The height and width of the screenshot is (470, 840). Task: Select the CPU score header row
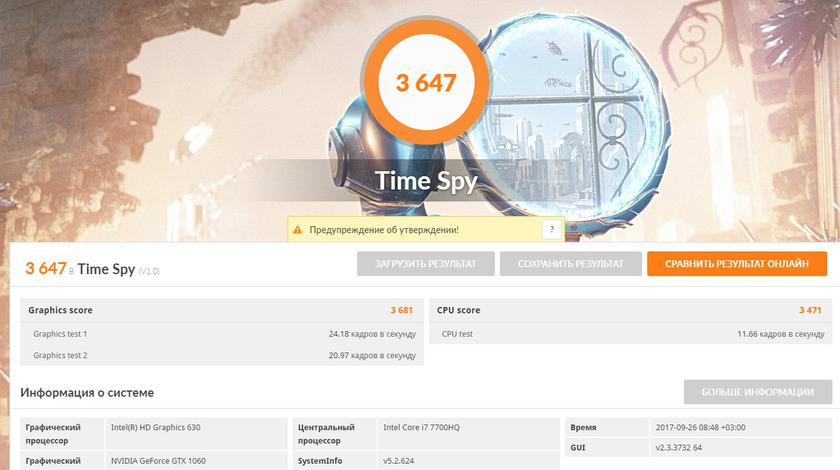tap(630, 310)
